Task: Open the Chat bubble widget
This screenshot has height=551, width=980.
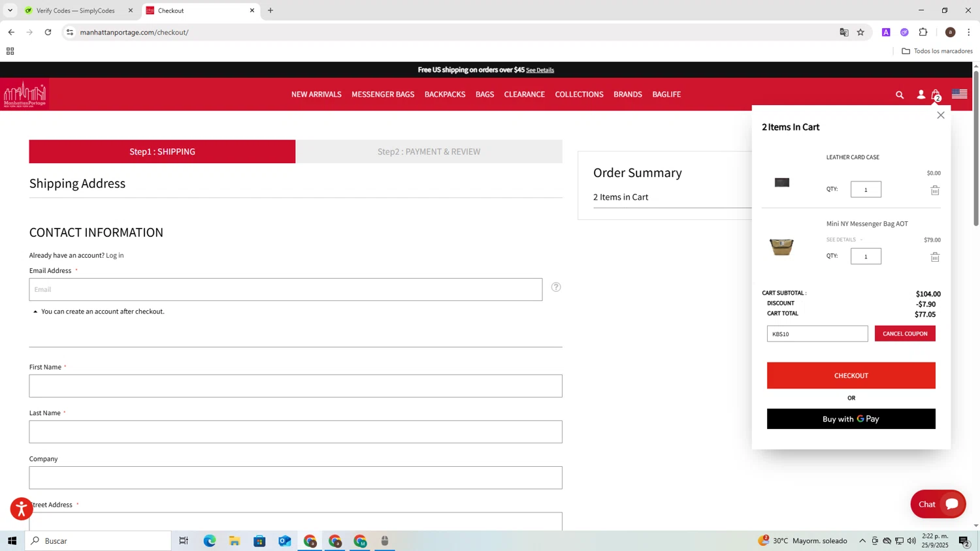Action: (938, 504)
